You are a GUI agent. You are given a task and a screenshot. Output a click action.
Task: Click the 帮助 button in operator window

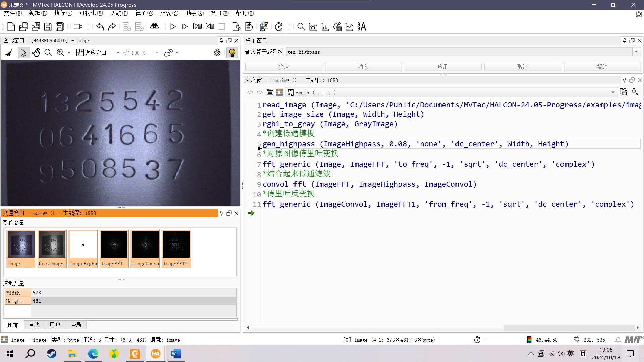(x=602, y=67)
